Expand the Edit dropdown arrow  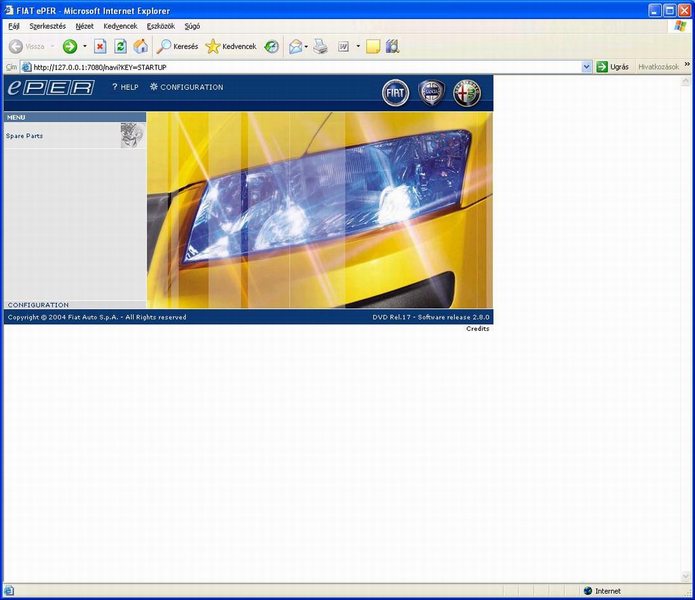[358, 46]
